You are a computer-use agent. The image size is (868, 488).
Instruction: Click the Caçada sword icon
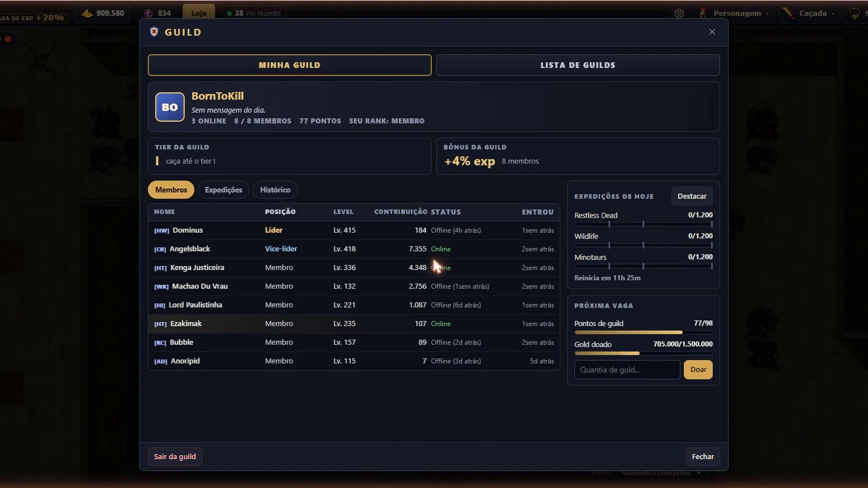click(788, 13)
